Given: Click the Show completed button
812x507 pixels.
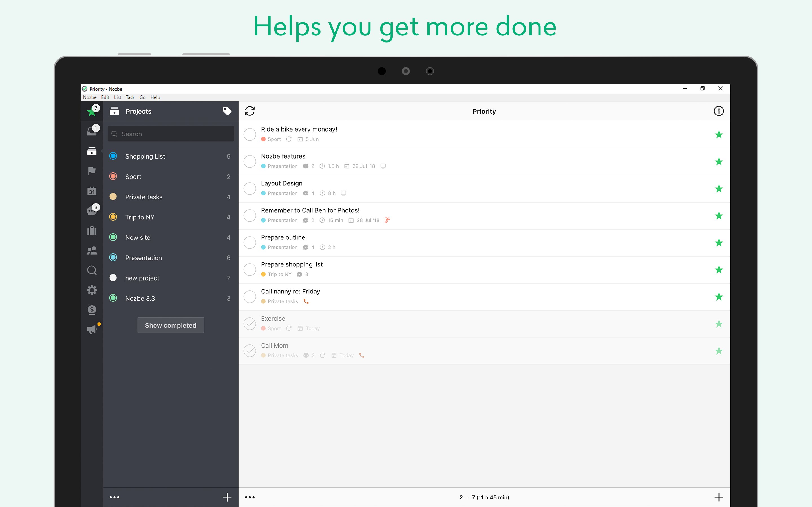Looking at the screenshot, I should (171, 325).
